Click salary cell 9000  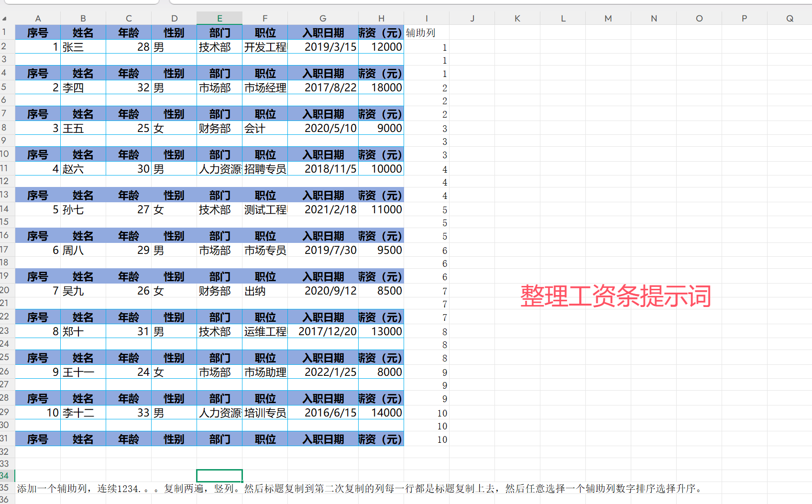tap(381, 128)
